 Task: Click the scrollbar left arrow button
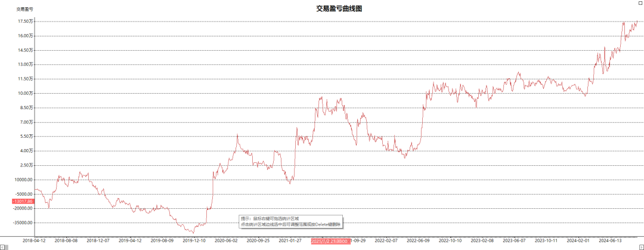click(x=3, y=246)
